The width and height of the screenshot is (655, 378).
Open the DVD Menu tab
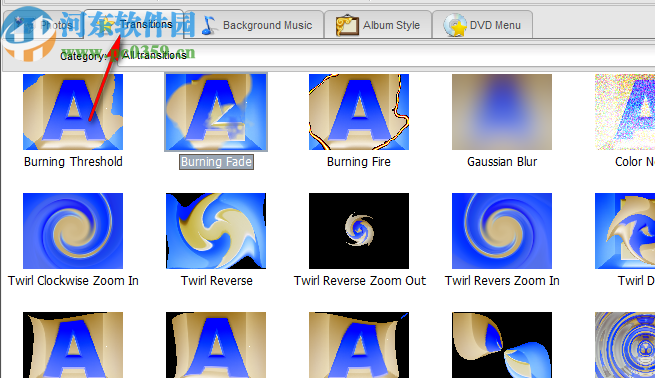point(482,25)
